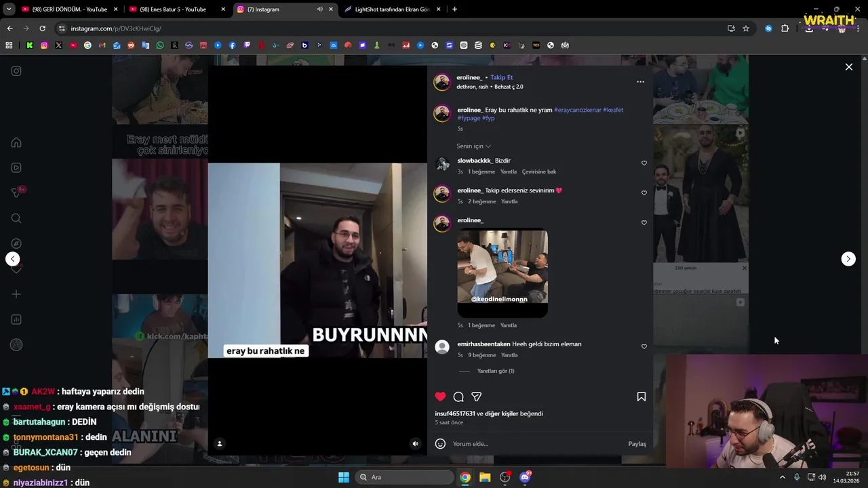Open the Explore compass icon
This screenshot has height=488, width=868.
click(x=16, y=243)
